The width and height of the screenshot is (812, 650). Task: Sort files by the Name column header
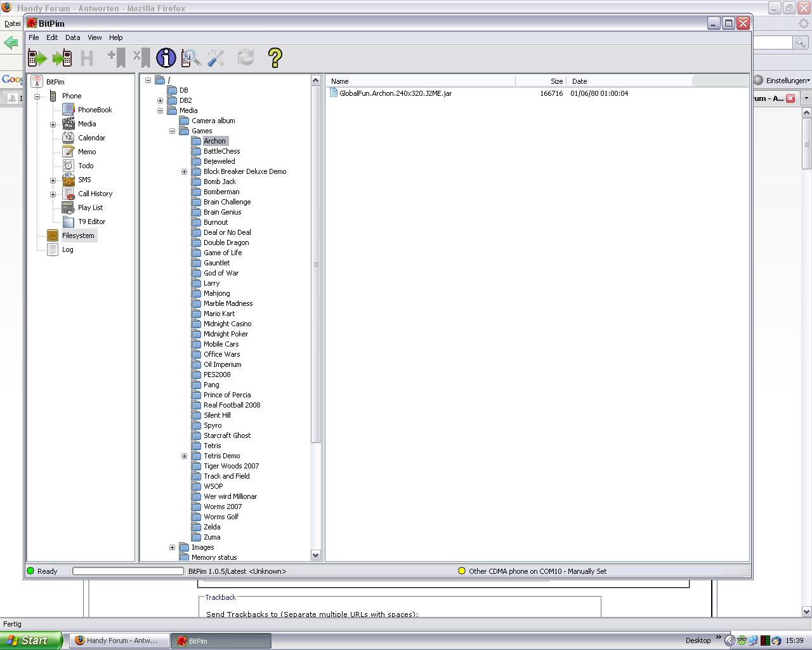click(x=421, y=81)
